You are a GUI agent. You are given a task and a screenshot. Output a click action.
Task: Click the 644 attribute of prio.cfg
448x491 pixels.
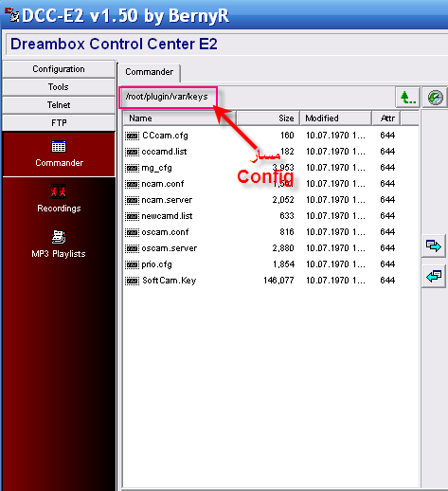point(387,264)
